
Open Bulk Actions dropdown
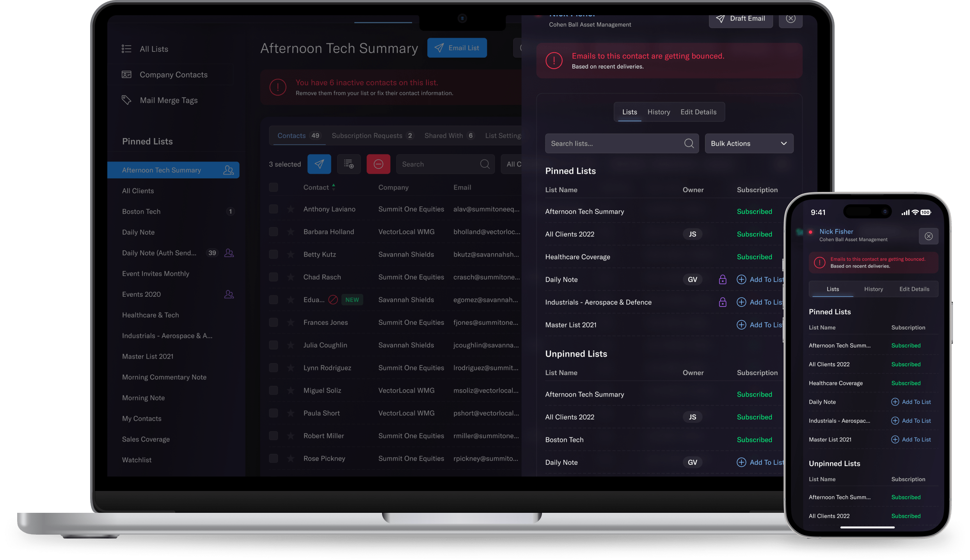[x=749, y=144]
